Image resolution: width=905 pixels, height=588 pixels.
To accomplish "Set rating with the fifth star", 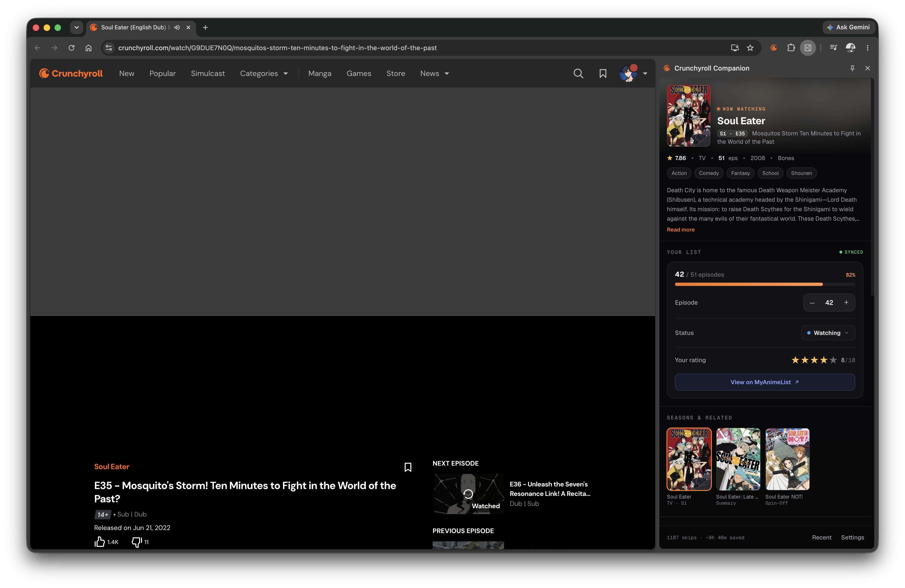I will pos(833,360).
